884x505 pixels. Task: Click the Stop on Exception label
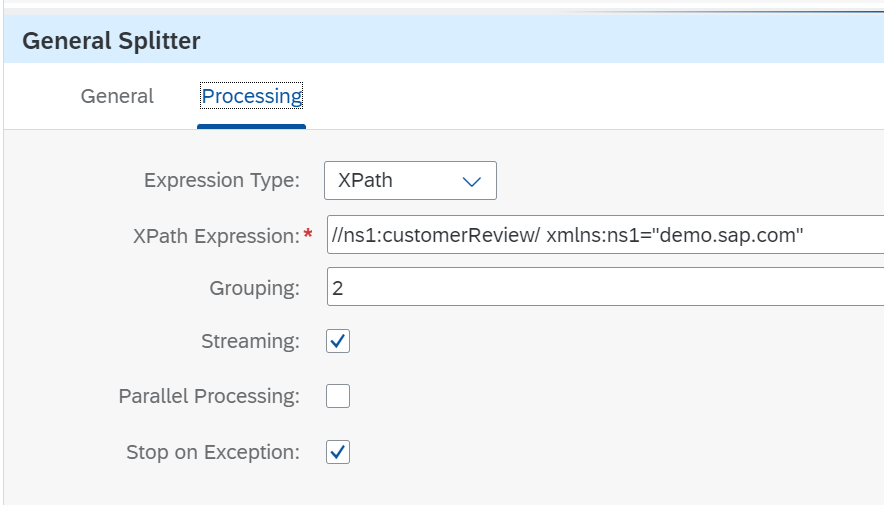point(213,452)
